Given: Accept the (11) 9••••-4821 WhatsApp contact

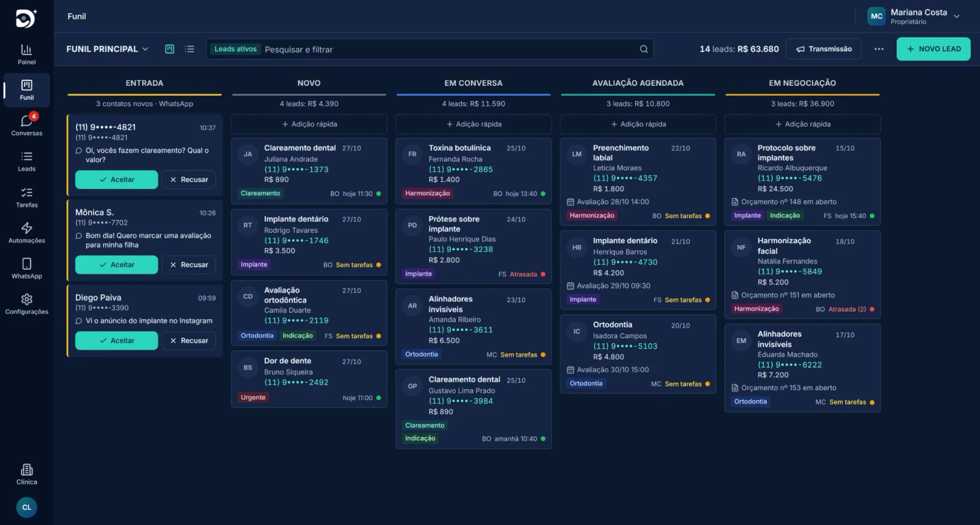Looking at the screenshot, I should 116,179.
